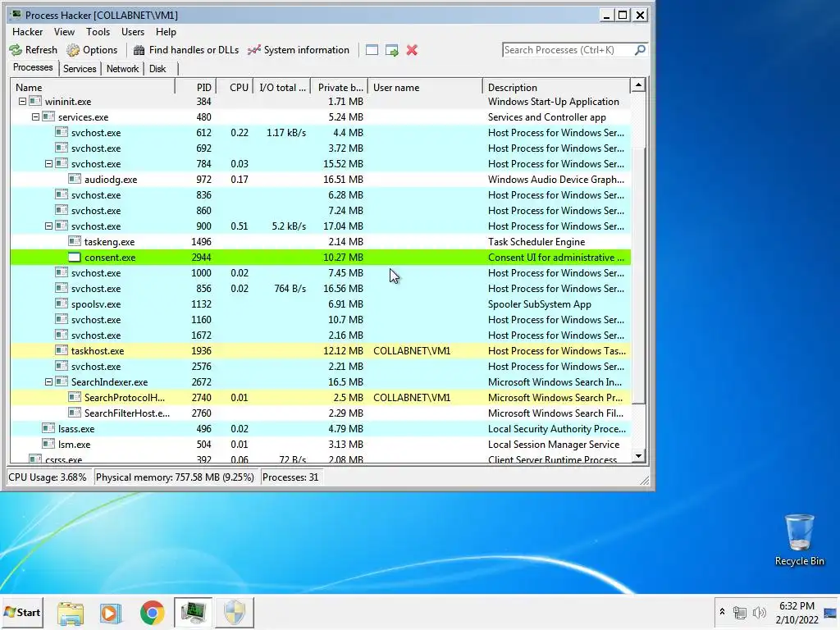840x630 pixels.
Task: Click Find handles or DLLs
Action: pos(186,50)
